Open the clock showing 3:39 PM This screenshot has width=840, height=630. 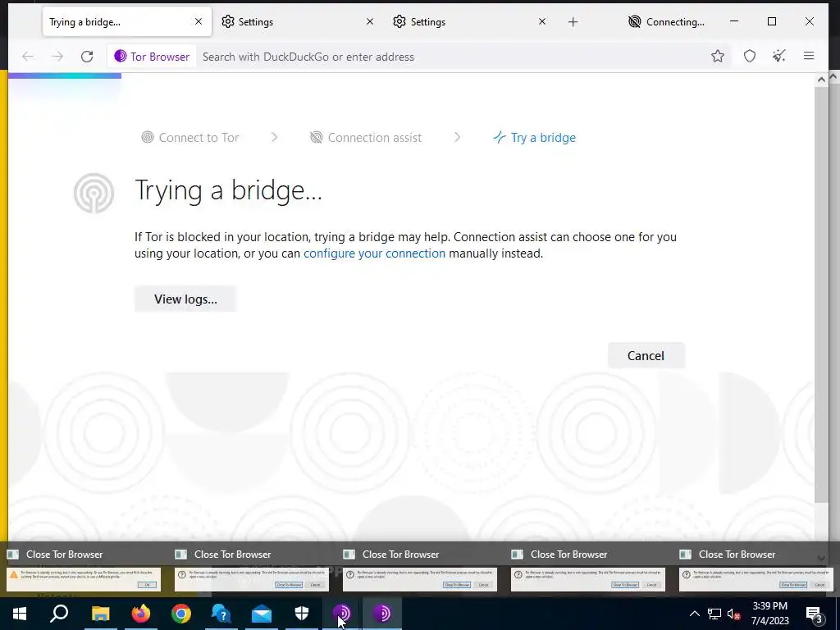pos(769,614)
